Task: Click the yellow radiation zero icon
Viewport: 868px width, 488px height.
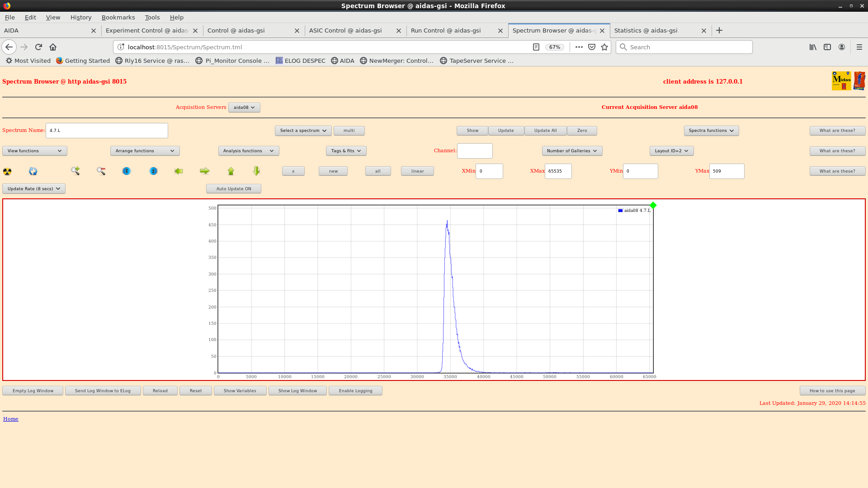Action: tap(7, 171)
